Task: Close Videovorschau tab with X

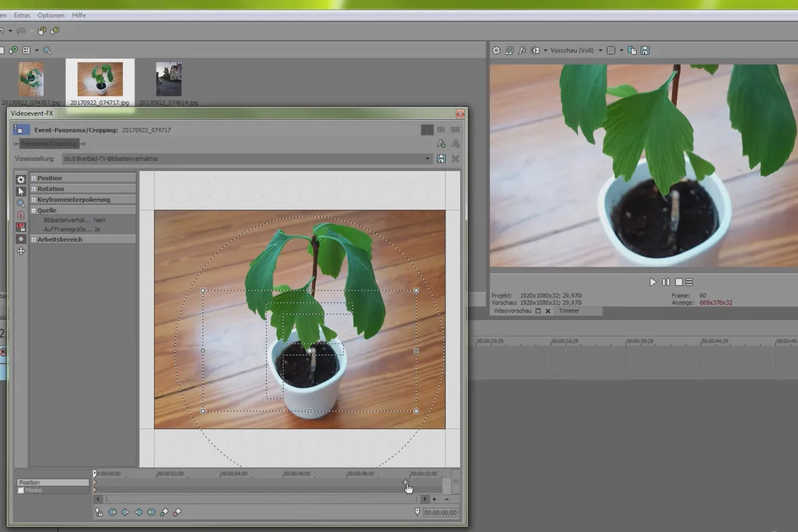Action: [548, 311]
